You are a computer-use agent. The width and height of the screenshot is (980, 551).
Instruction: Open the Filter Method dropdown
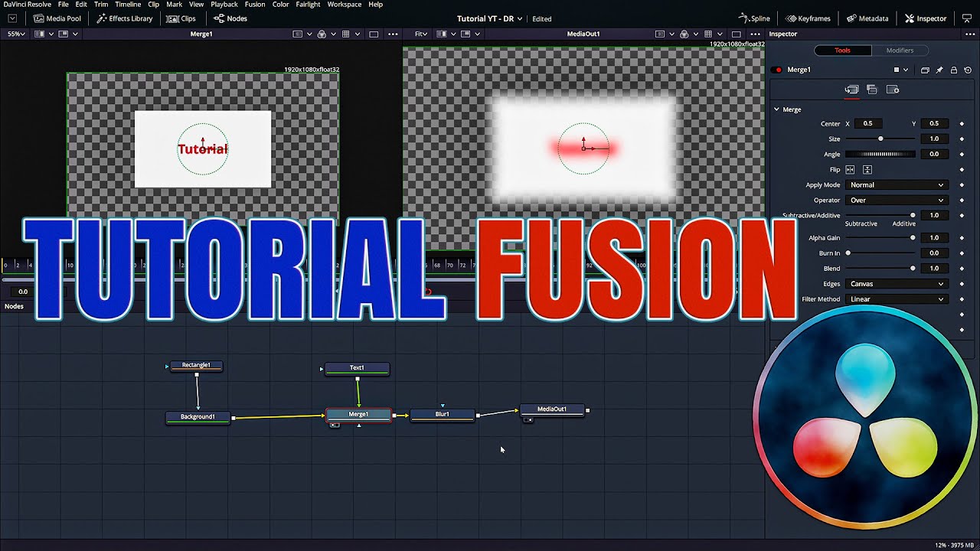[x=897, y=299]
